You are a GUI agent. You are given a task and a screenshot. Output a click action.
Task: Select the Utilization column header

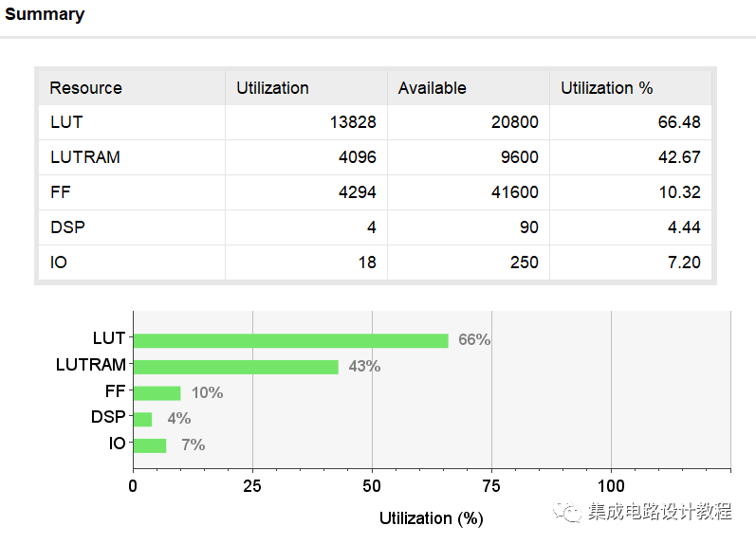tap(306, 88)
